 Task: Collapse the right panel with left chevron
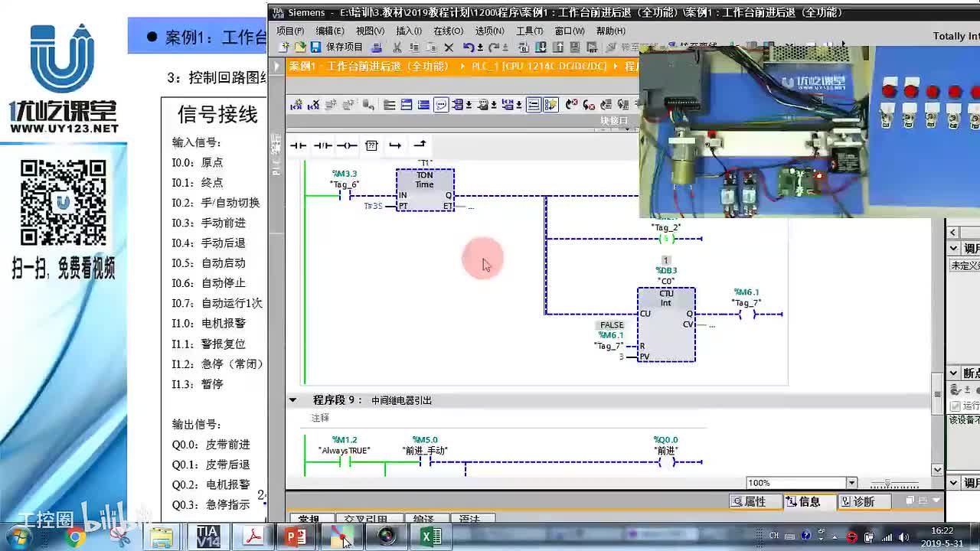pyautogui.click(x=953, y=232)
